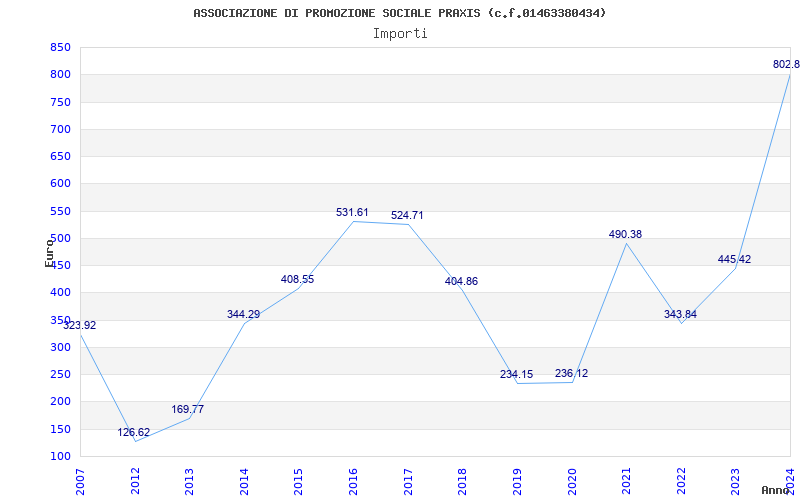
Task: Click the y-axis value 150
Action: 60,429
